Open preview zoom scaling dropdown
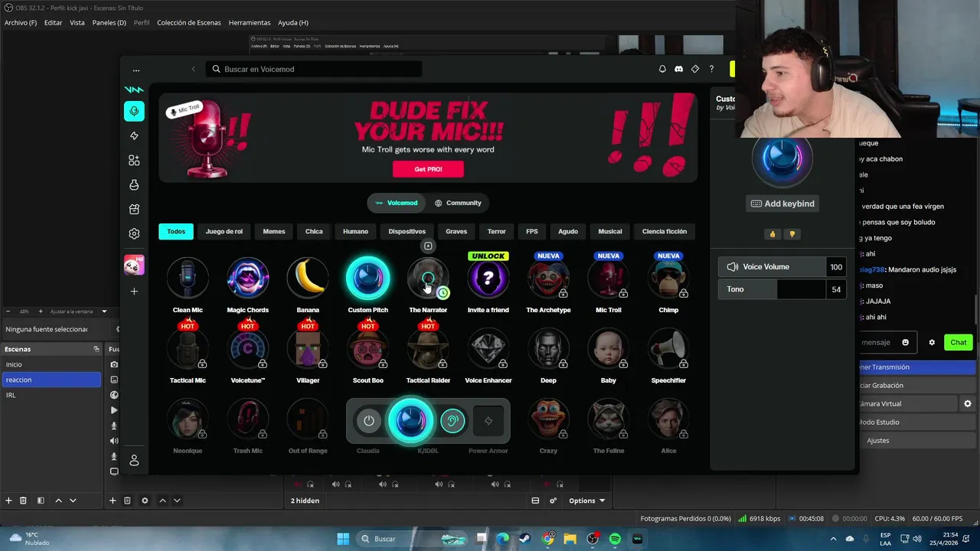 tap(105, 311)
